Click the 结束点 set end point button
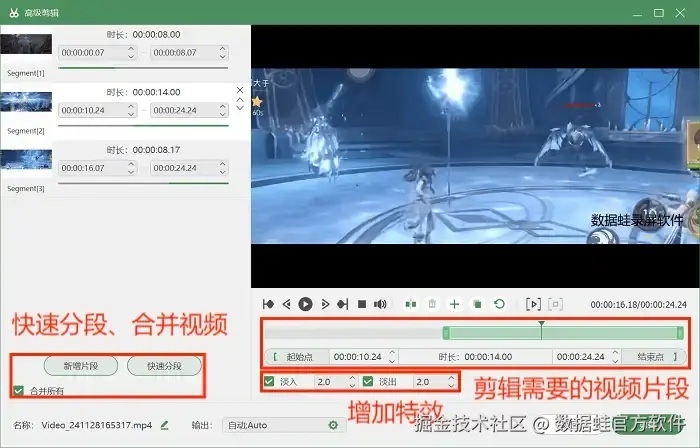Image resolution: width=700 pixels, height=448 pixels. (654, 357)
